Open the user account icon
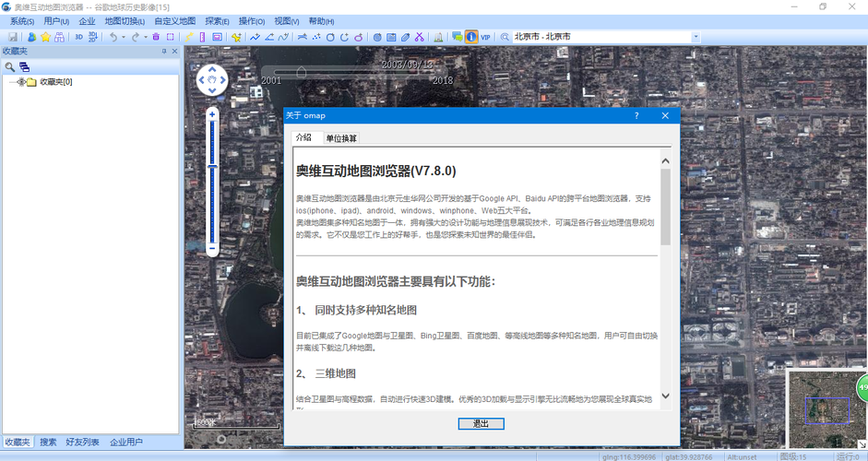Image resolution: width=868 pixels, height=461 pixels. coord(31,37)
